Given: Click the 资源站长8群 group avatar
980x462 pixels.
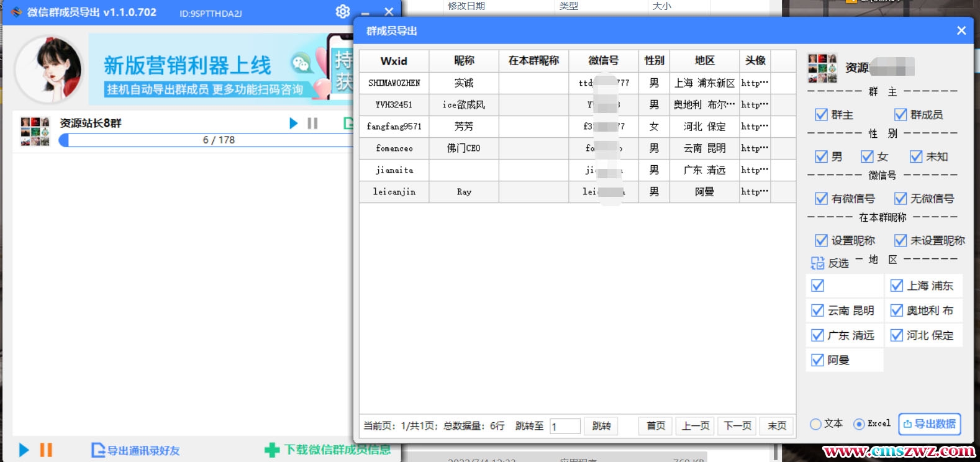Looking at the screenshot, I should pyautogui.click(x=35, y=131).
